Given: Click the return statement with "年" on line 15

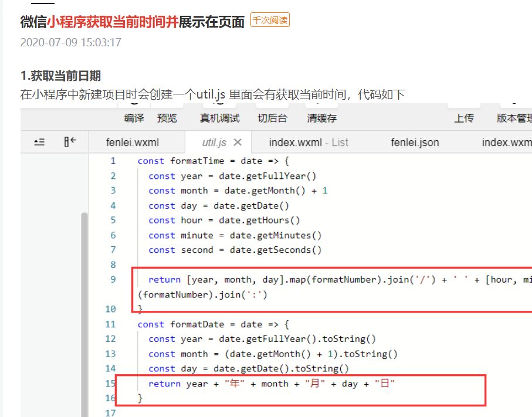Looking at the screenshot, I should click(x=272, y=384).
